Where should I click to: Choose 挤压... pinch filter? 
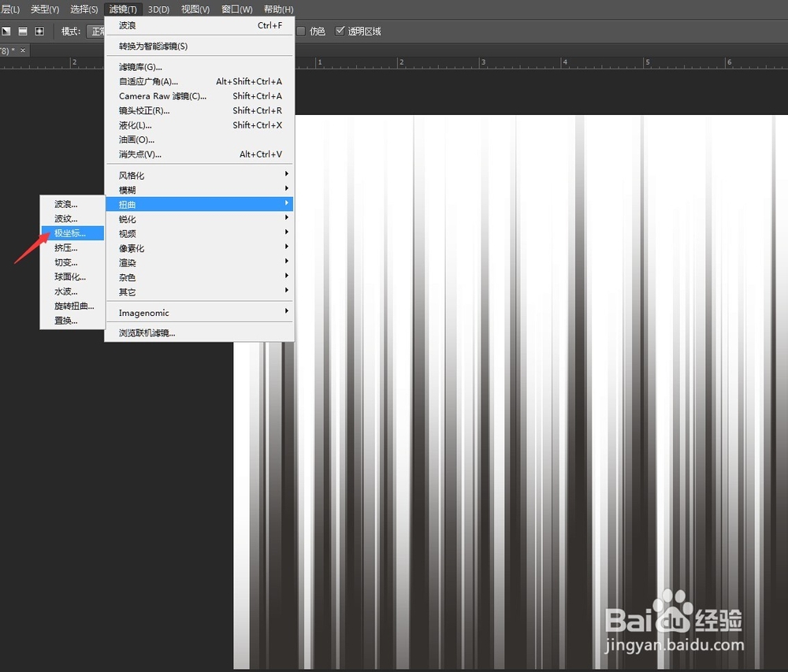coord(72,247)
